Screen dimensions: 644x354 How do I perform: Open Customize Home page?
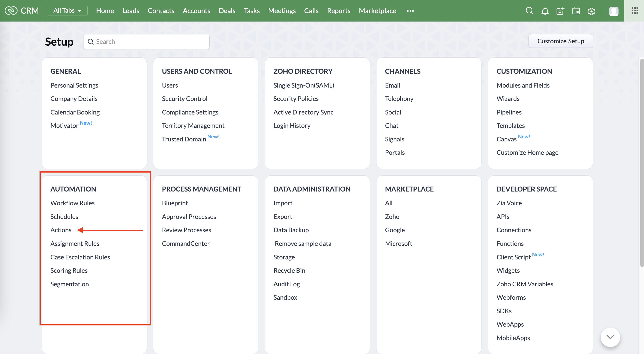(x=528, y=152)
